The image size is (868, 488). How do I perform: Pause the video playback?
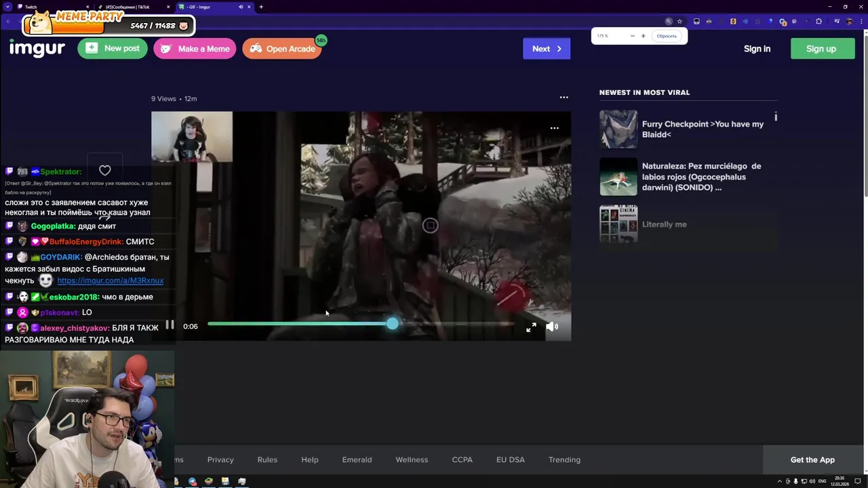click(170, 325)
